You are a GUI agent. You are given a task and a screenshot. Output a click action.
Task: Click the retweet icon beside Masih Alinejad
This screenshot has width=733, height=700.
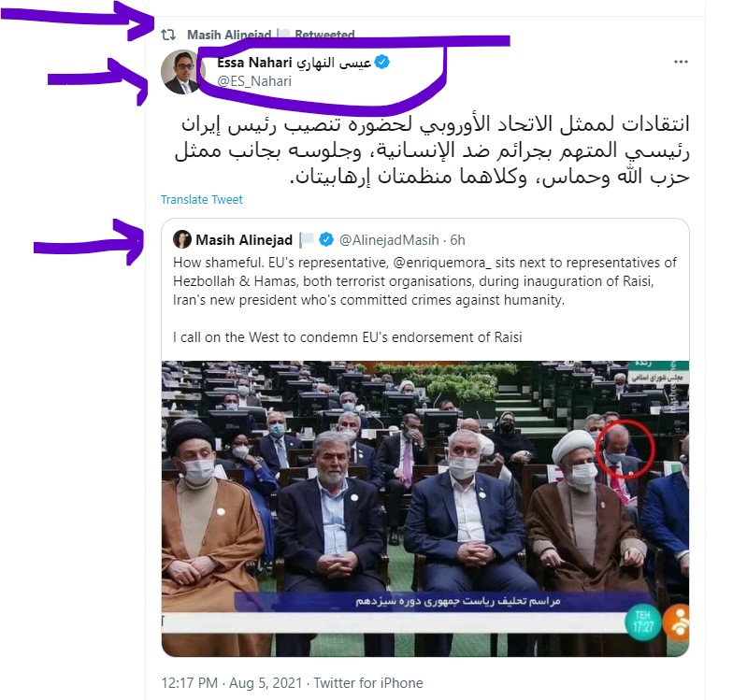pos(168,34)
